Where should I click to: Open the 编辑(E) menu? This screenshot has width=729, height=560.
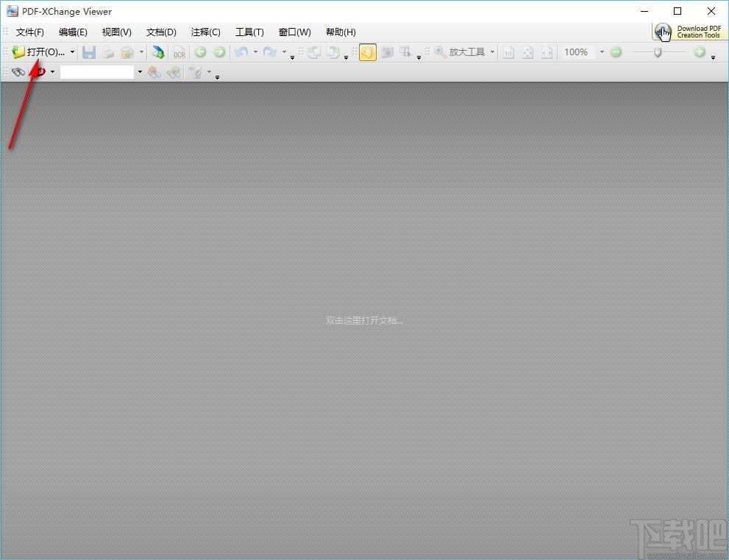[x=73, y=32]
